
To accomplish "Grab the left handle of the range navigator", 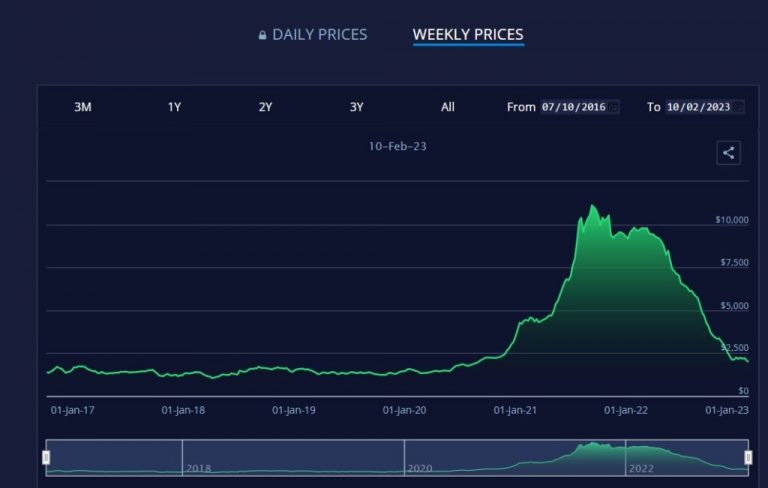I will [46, 457].
